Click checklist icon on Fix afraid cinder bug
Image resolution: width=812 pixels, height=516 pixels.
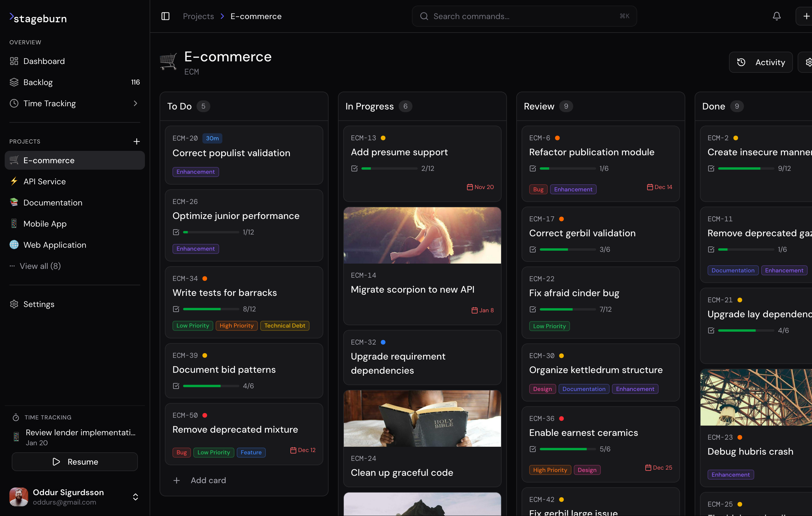[x=532, y=309]
